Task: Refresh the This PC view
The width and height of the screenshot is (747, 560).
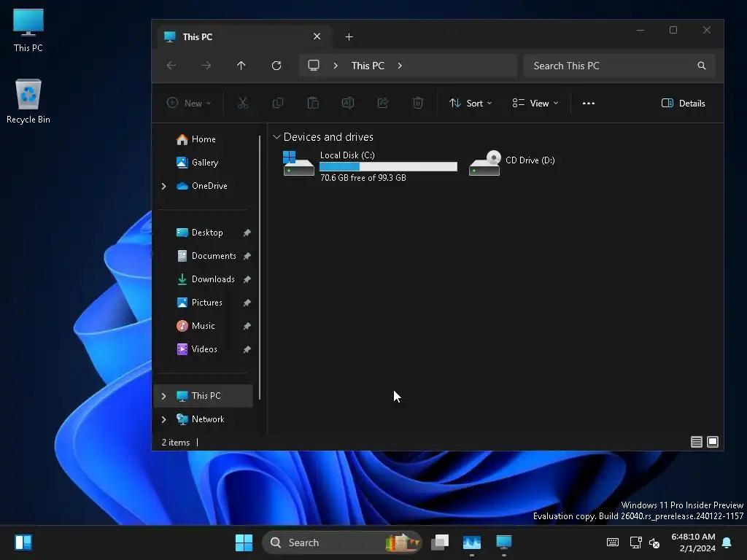Action: 276,66
